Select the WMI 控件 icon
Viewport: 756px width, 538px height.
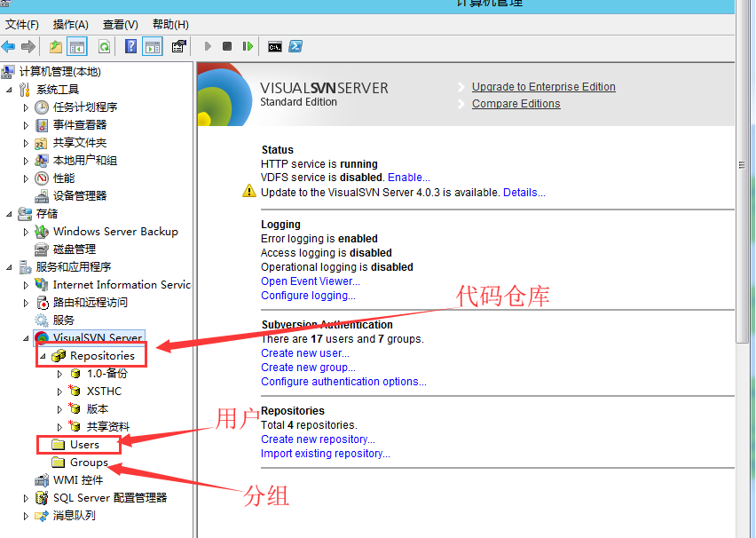click(42, 480)
